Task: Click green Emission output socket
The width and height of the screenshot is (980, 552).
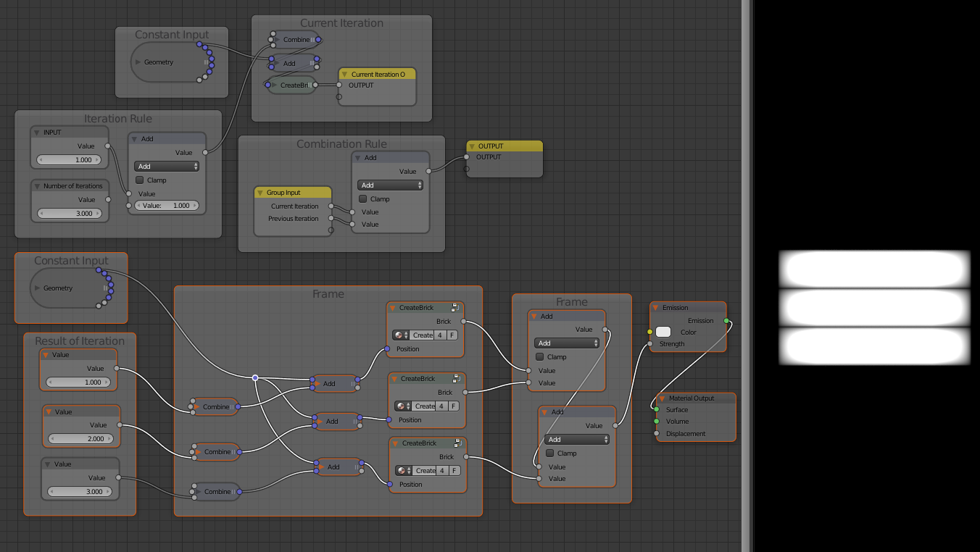Action: coord(726,321)
